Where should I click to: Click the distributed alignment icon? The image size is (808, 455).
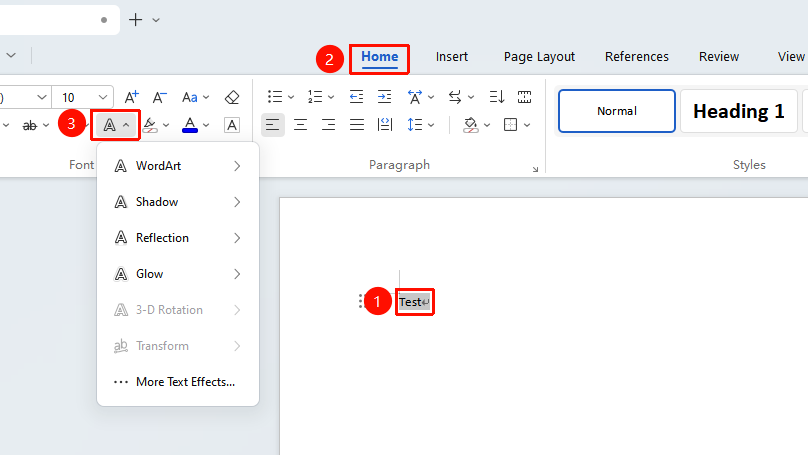[x=385, y=125]
